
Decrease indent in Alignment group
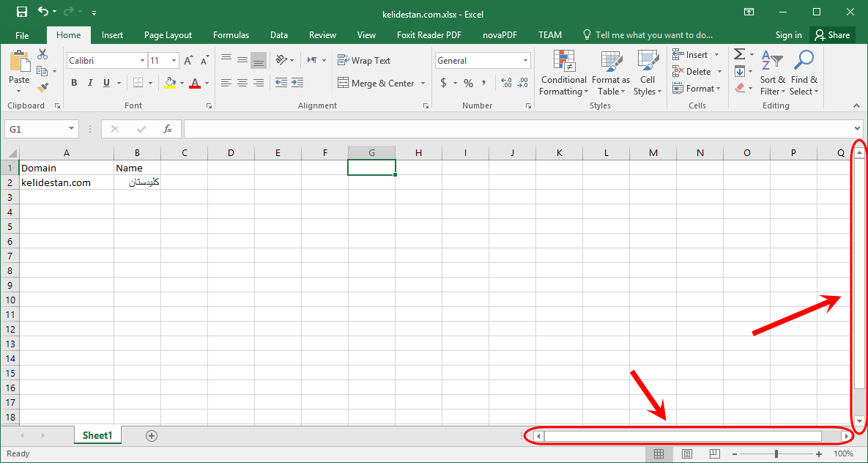point(281,83)
